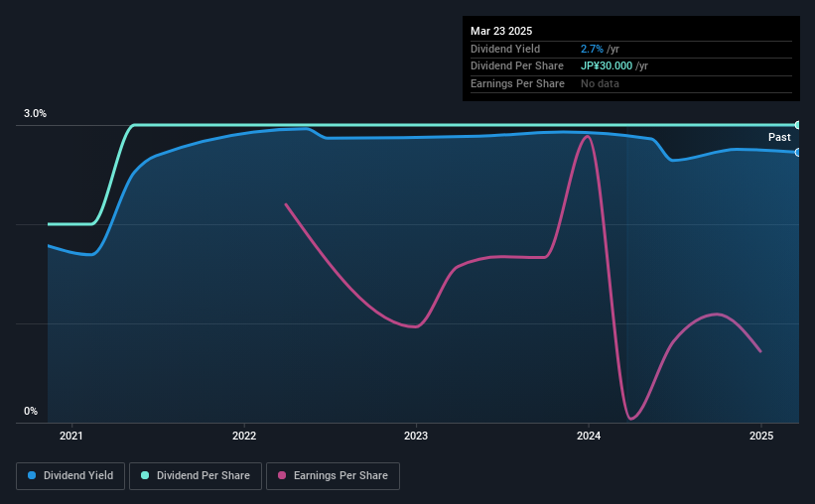Click the 3.0% y-axis label

35,113
